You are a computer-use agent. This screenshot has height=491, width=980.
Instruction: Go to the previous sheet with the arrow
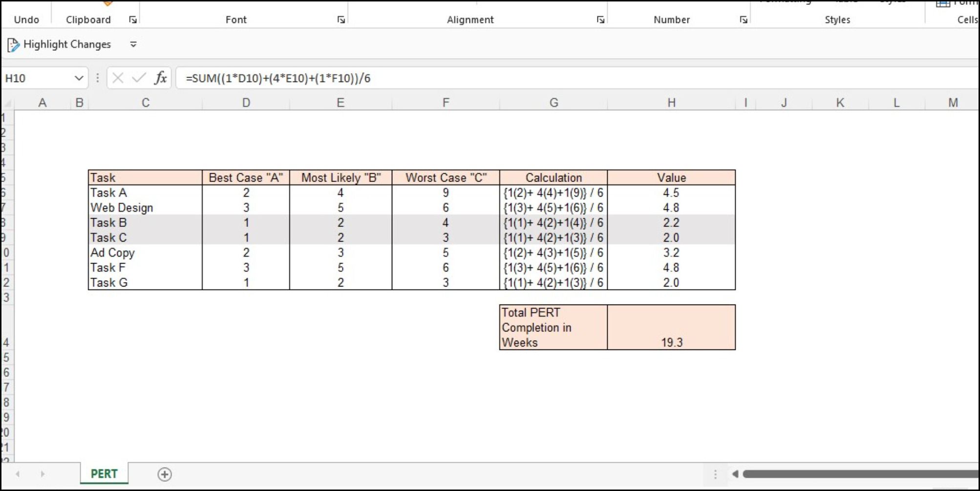point(18,474)
